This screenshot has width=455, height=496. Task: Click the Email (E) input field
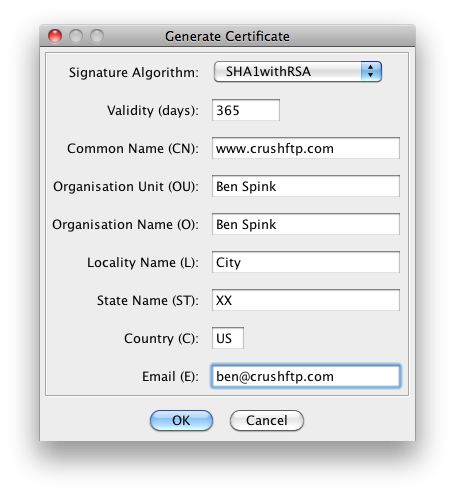(x=306, y=376)
